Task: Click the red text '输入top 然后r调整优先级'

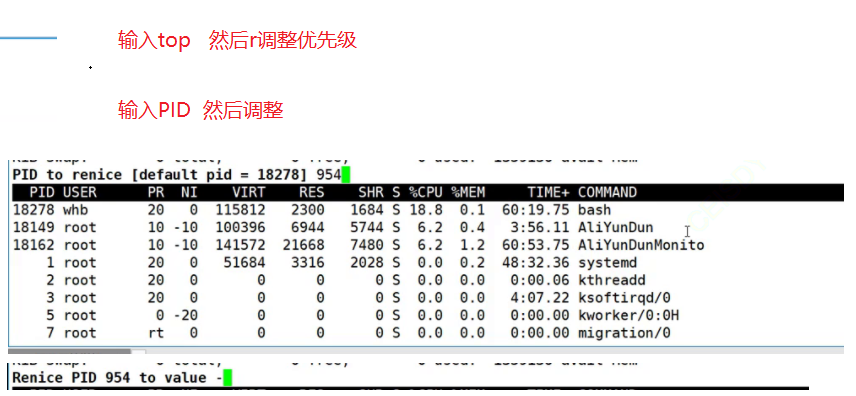Action: click(237, 41)
